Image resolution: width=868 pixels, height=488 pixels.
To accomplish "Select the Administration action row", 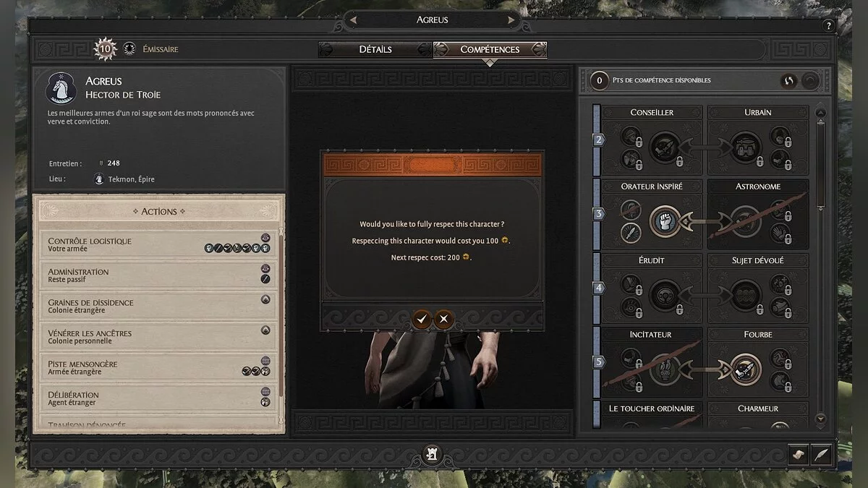I will pos(158,275).
